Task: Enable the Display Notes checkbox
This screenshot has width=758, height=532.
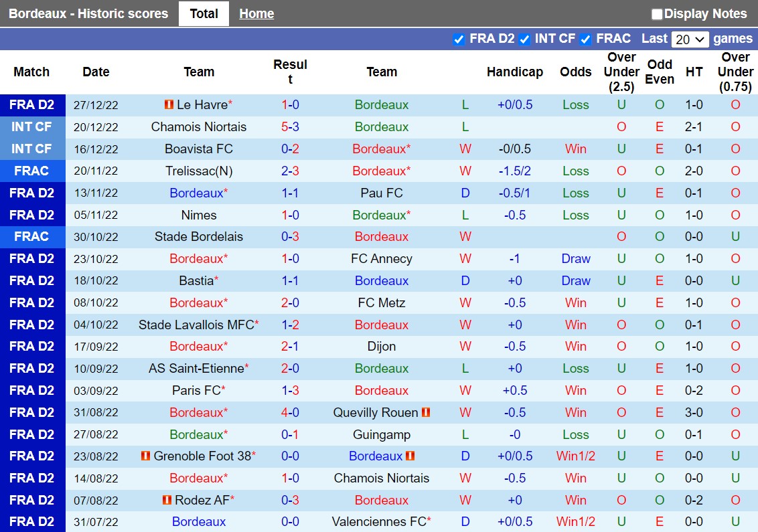Action: 656,14
